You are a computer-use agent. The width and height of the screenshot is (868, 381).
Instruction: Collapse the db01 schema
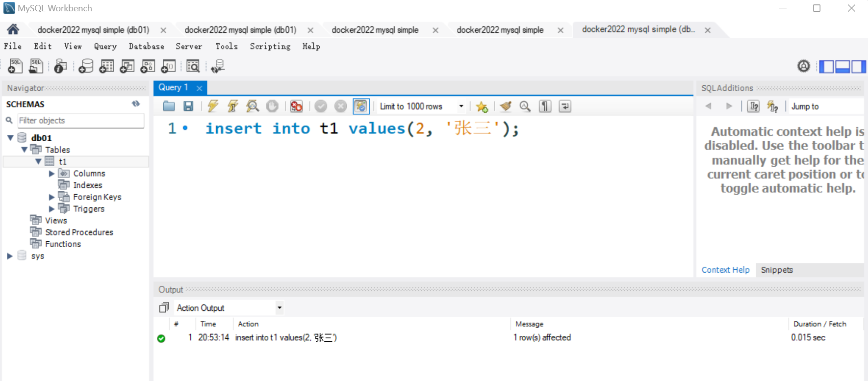pyautogui.click(x=10, y=138)
